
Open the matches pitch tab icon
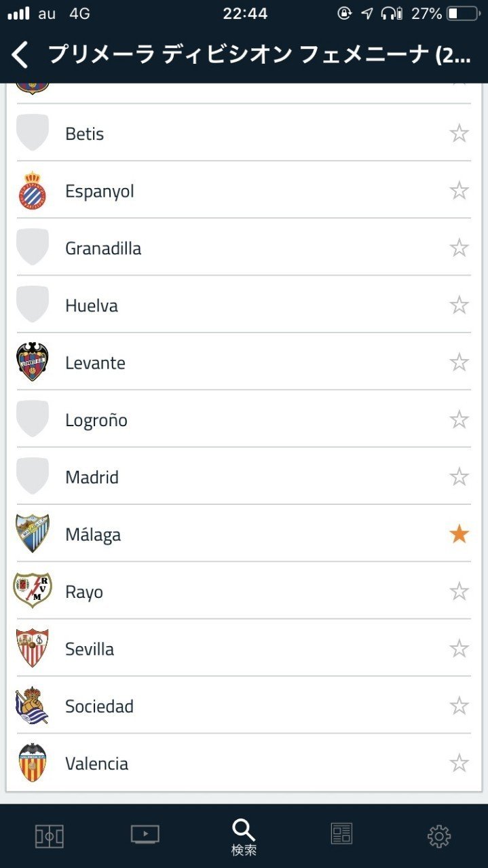click(x=49, y=835)
